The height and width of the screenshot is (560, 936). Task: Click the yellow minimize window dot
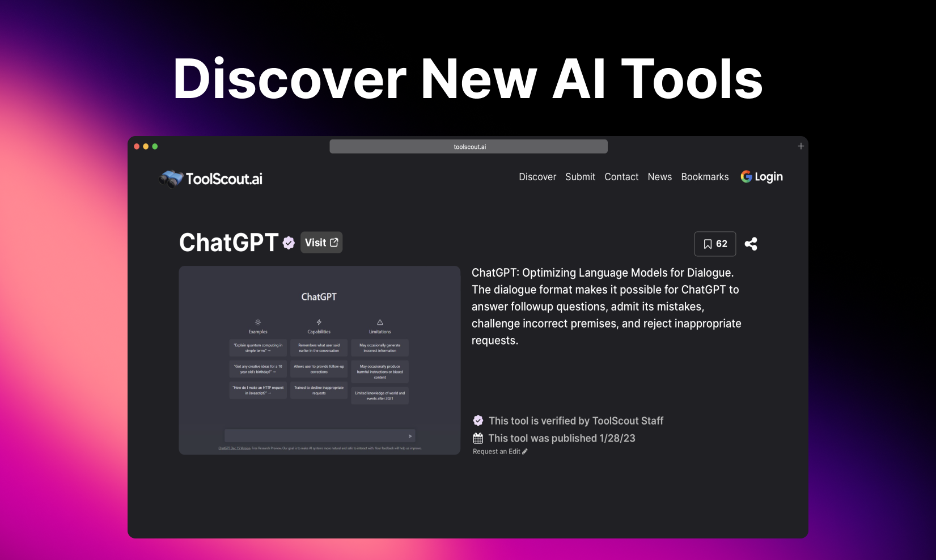146,146
